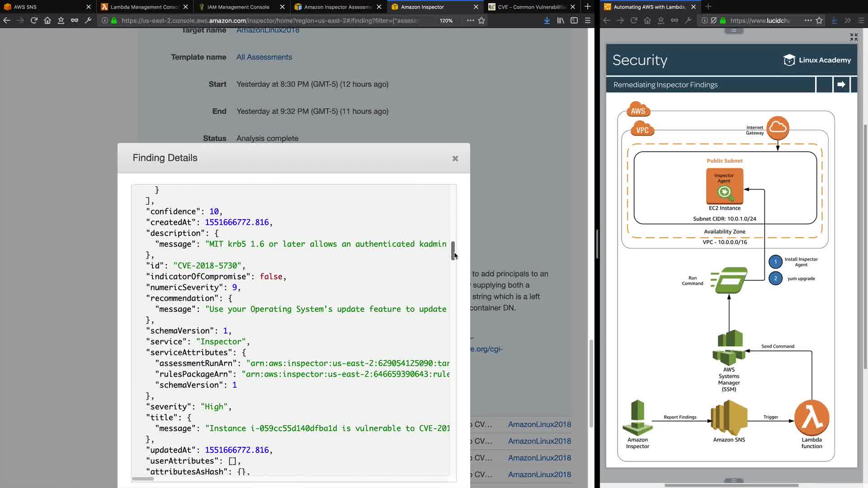Click the address bar in left browser

point(271,20)
